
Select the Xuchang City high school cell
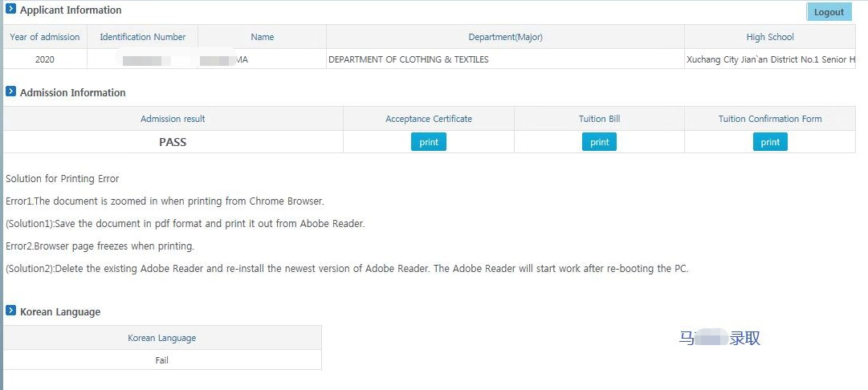point(769,59)
